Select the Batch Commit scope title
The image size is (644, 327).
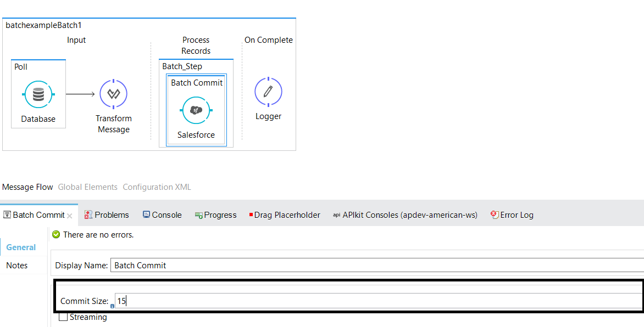coord(197,83)
